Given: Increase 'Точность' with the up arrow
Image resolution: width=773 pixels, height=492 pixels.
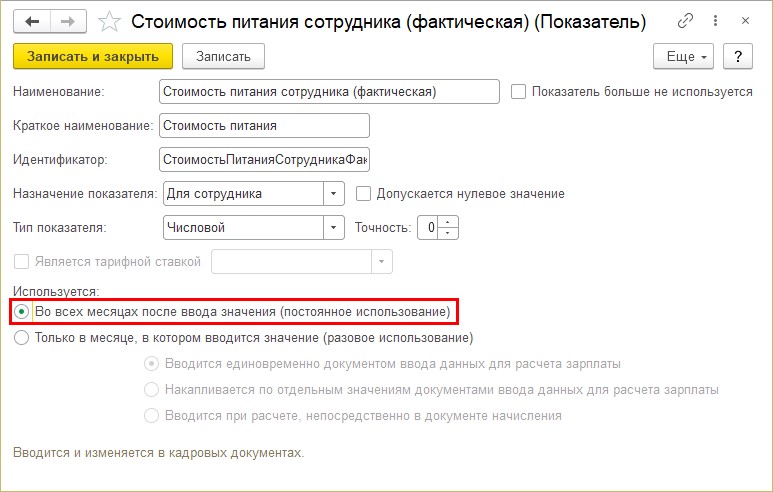Looking at the screenshot, I should [x=448, y=222].
